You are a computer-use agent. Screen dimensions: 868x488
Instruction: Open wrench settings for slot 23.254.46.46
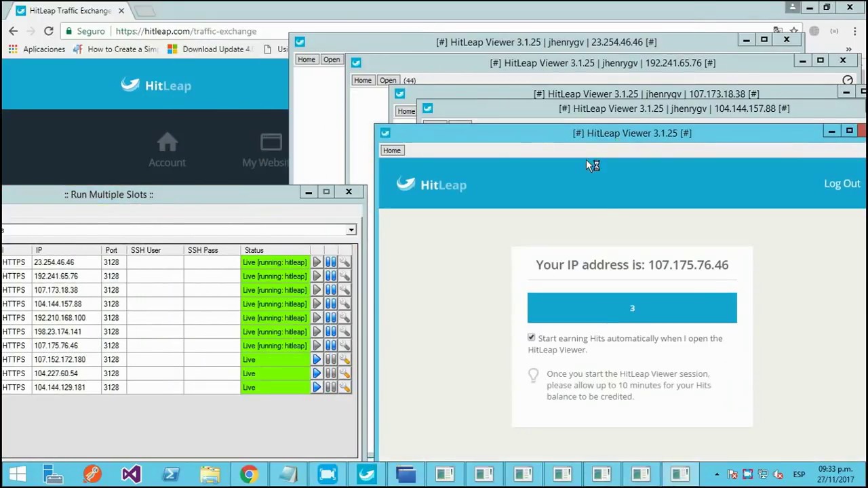coord(344,262)
